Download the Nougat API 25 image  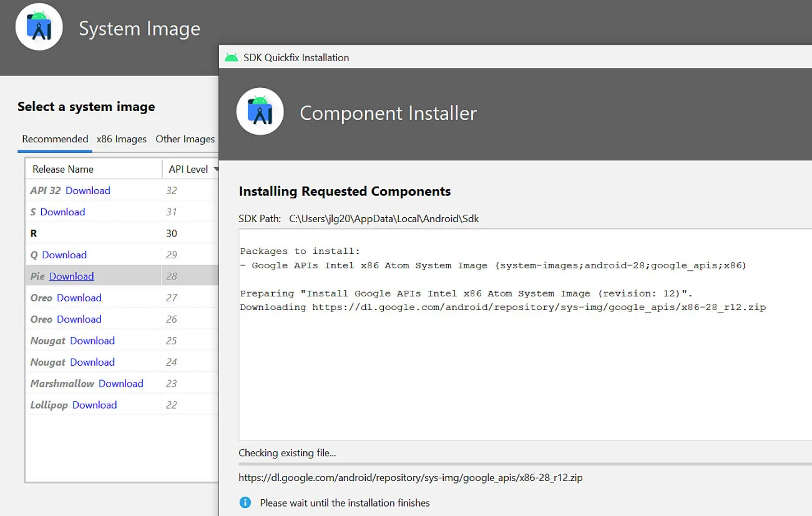point(92,340)
